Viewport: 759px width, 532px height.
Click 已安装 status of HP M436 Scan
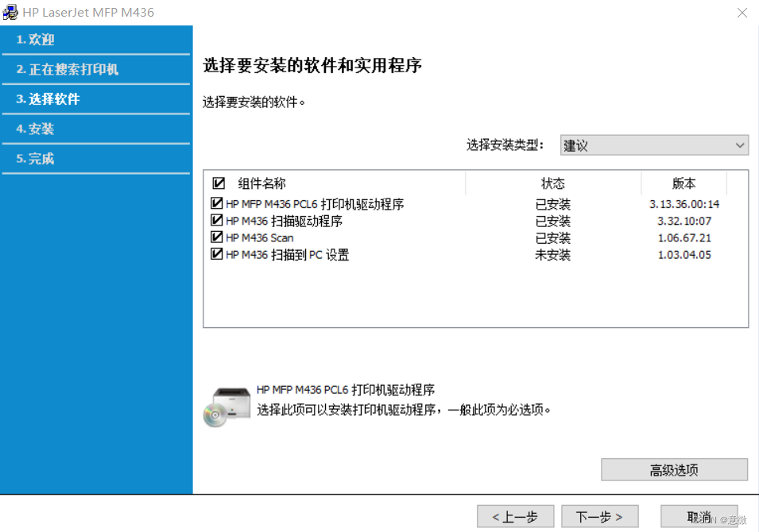click(553, 238)
